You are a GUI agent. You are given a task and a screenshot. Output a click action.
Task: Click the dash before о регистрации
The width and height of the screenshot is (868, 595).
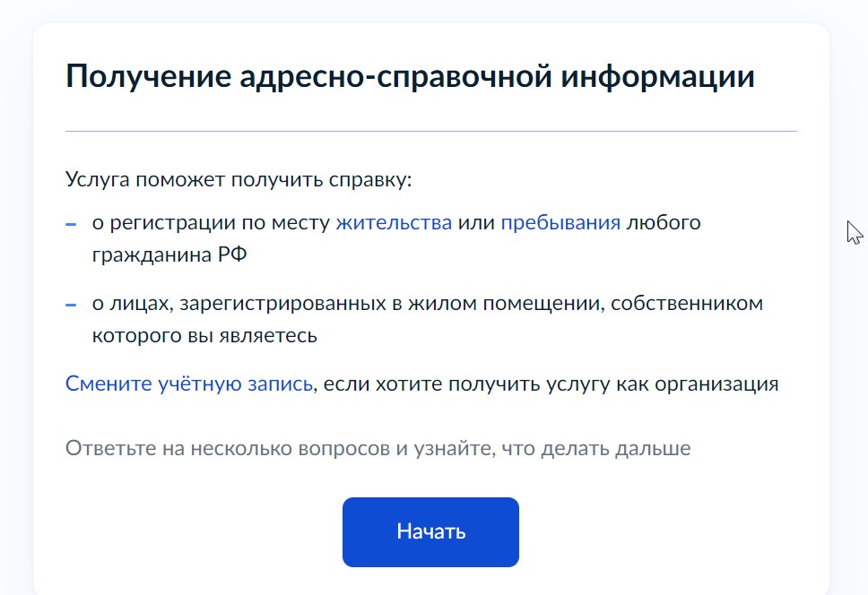71,223
